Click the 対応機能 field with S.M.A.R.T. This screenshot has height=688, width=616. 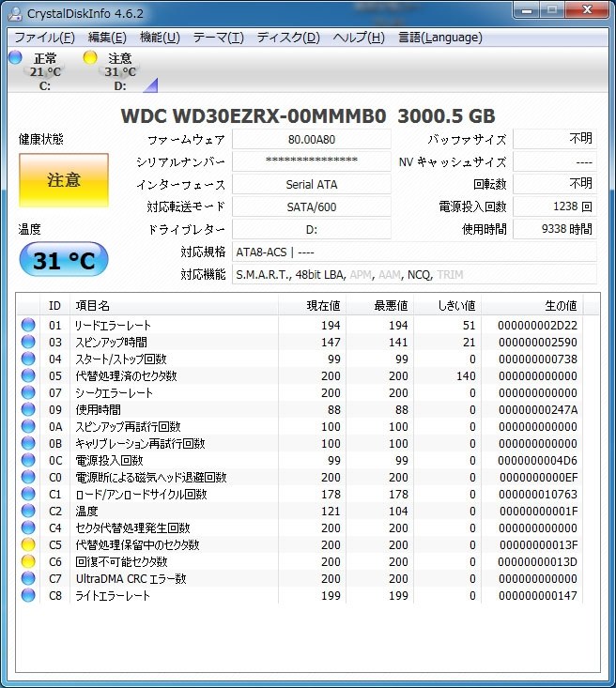tap(414, 275)
